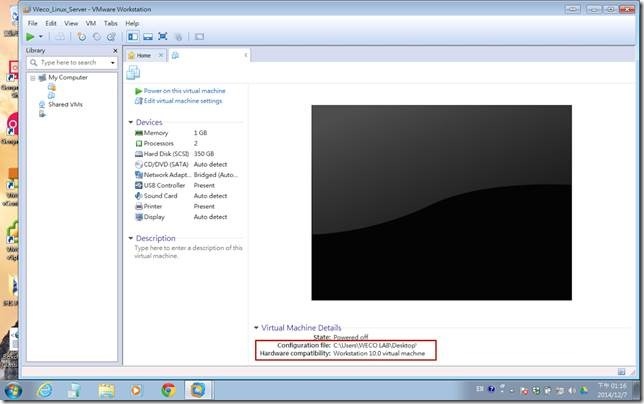
Task: Click the status bar icon at bottom right
Action: pos(621,372)
